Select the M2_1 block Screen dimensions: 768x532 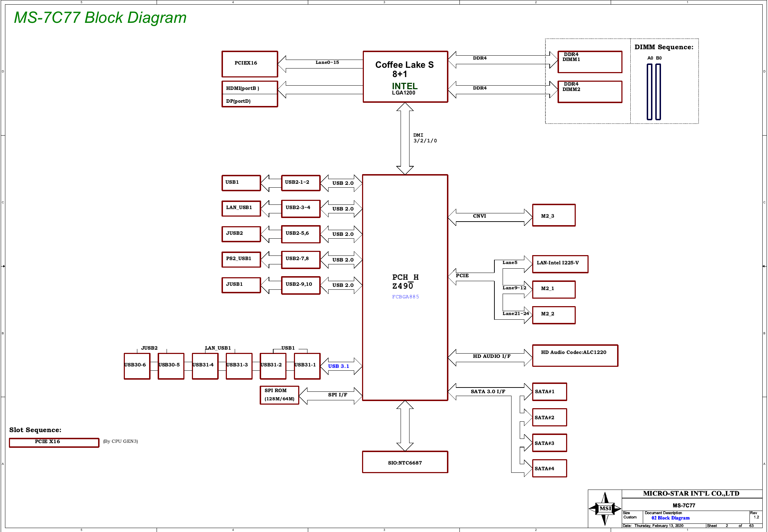(554, 289)
